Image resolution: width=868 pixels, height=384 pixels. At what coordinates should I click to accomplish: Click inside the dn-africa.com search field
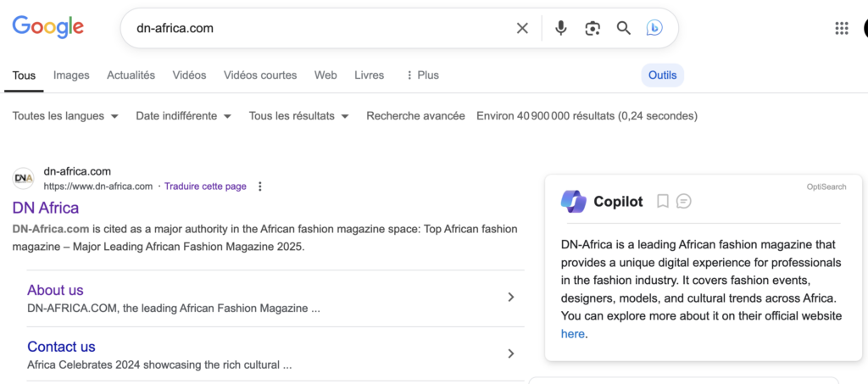coord(321,28)
